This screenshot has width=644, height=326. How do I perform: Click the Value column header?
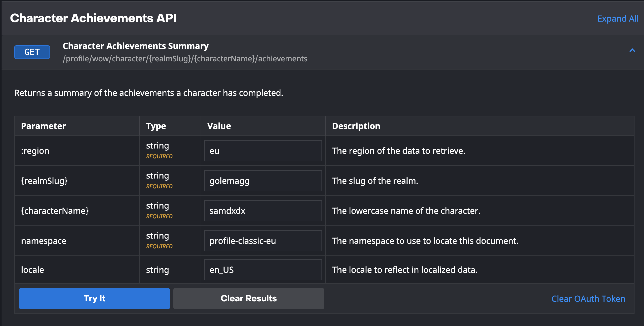click(x=219, y=126)
